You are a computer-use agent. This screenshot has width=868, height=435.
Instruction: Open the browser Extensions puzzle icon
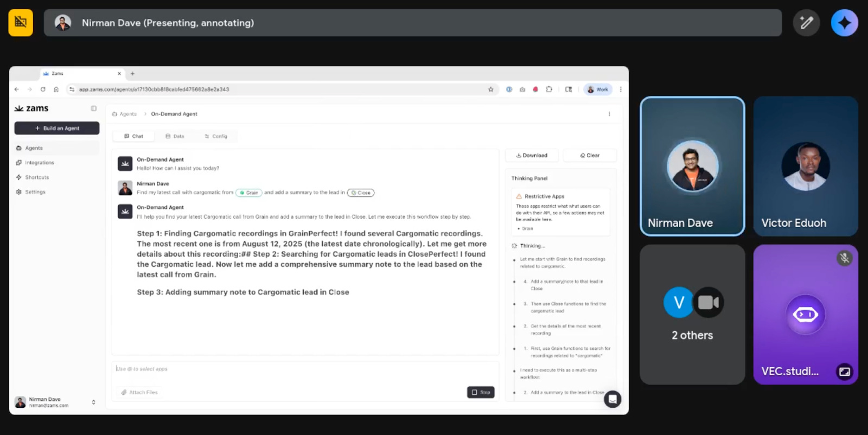click(x=549, y=89)
